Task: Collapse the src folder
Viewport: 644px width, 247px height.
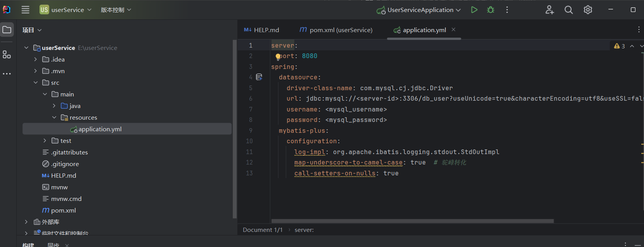Action: pos(36,82)
